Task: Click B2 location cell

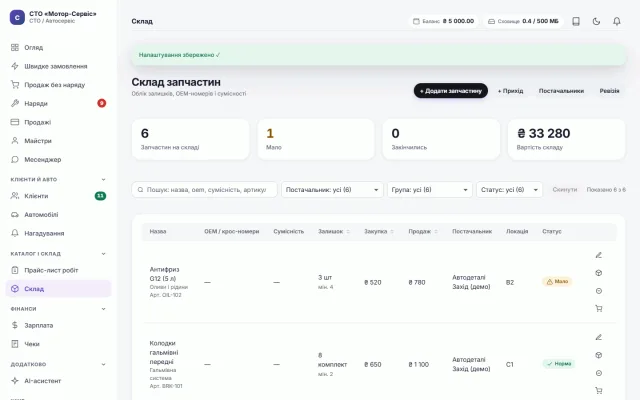Action: 510,282
